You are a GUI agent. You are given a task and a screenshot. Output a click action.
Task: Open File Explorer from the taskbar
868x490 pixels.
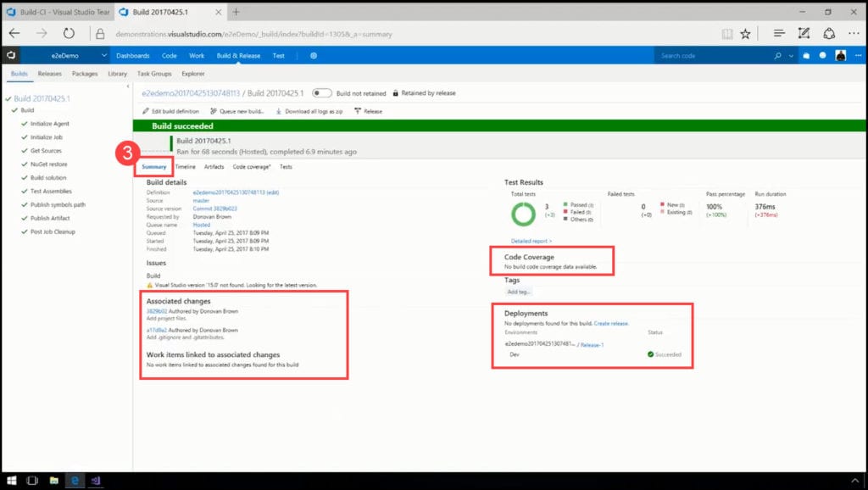(x=53, y=481)
